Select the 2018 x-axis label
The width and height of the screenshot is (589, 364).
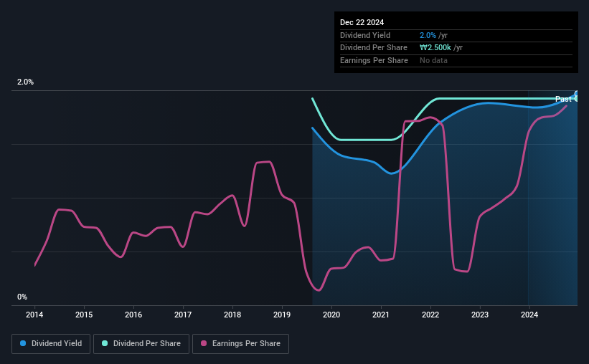coord(232,315)
